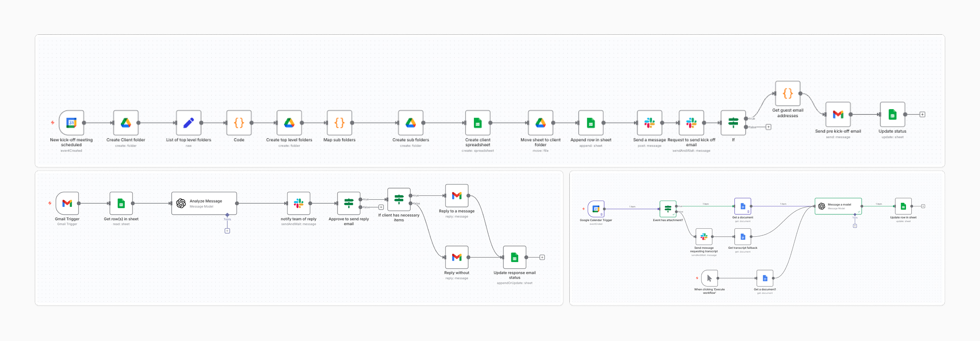Open the Append row in sheet node
The width and height of the screenshot is (980, 341).
click(591, 123)
